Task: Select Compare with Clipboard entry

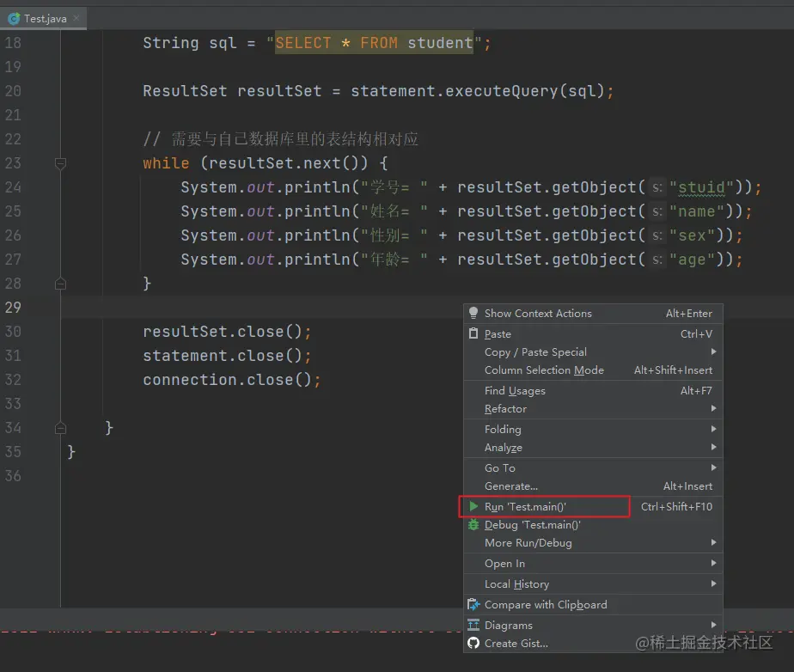Action: pos(593,605)
